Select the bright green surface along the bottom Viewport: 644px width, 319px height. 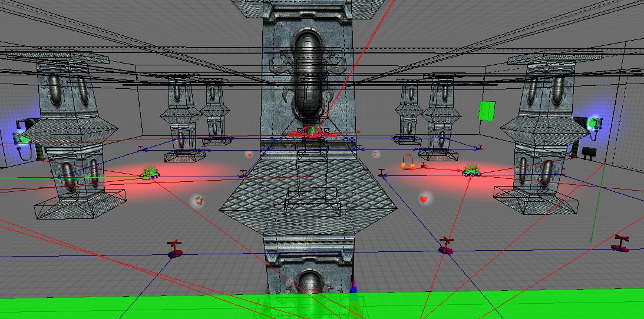click(322, 305)
